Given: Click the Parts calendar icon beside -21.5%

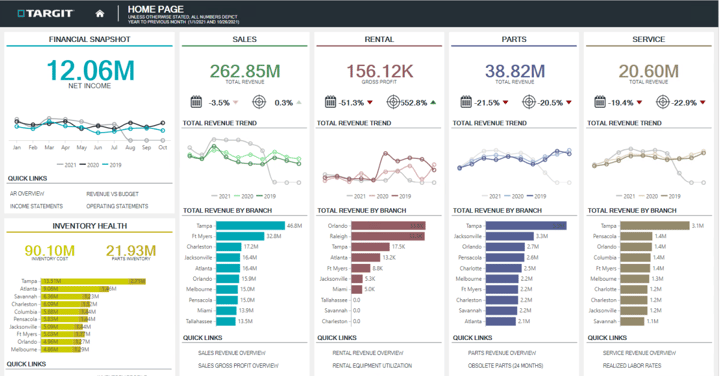Looking at the screenshot, I should click(466, 102).
